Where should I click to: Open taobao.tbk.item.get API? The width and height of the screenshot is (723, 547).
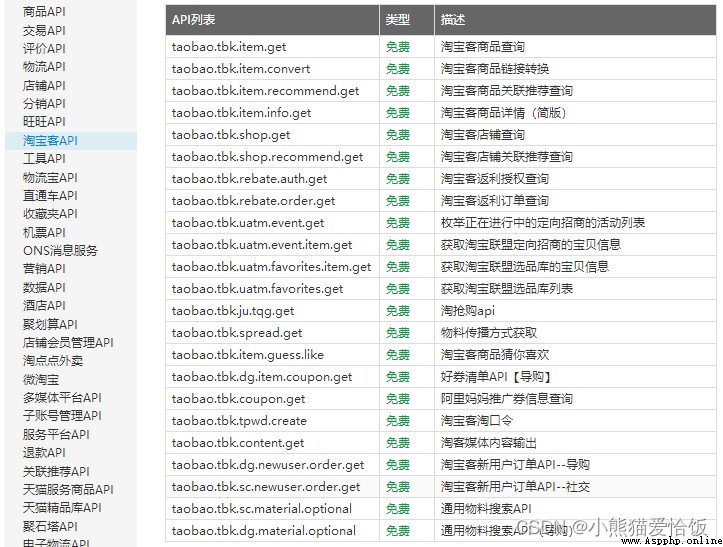[229, 47]
